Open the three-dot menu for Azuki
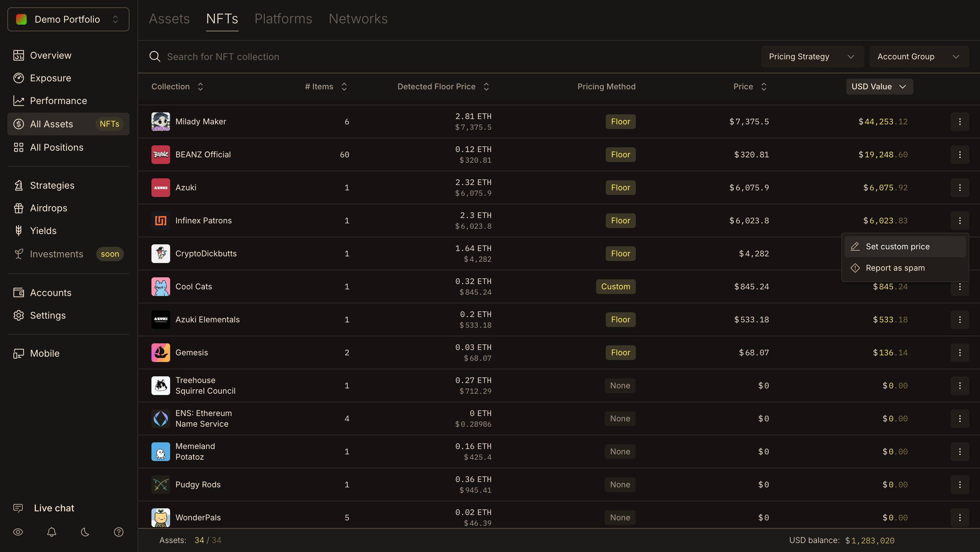The height and width of the screenshot is (552, 980). pyautogui.click(x=959, y=188)
